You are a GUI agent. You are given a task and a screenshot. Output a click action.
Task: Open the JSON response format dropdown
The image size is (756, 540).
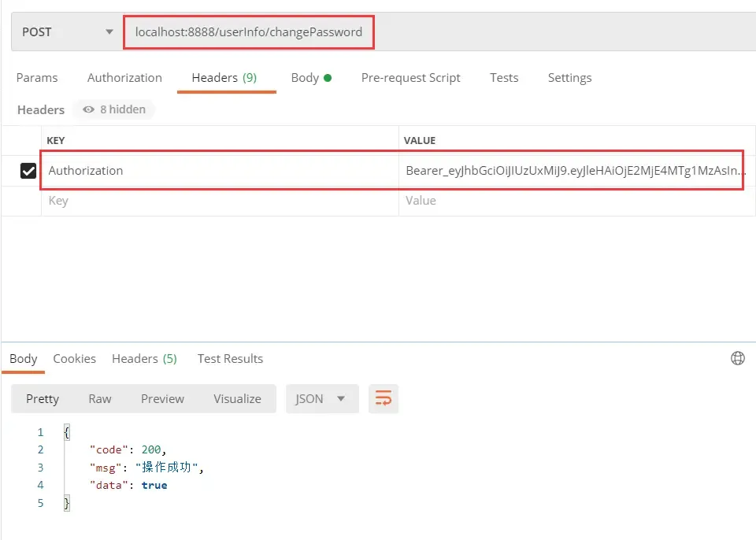pyautogui.click(x=321, y=398)
